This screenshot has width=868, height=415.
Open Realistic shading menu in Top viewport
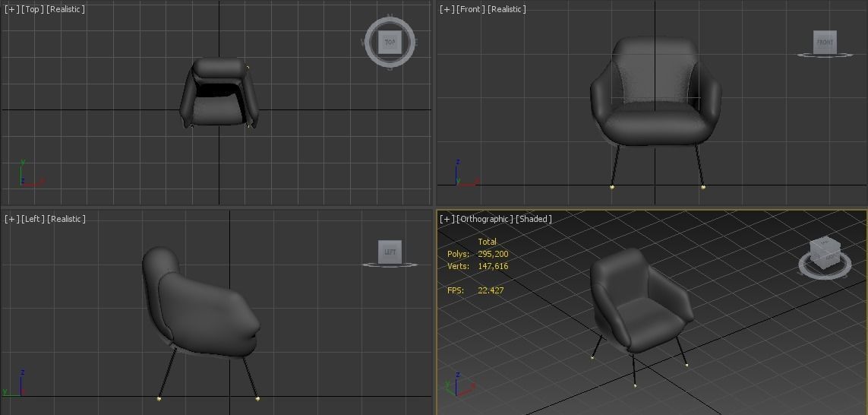point(66,9)
